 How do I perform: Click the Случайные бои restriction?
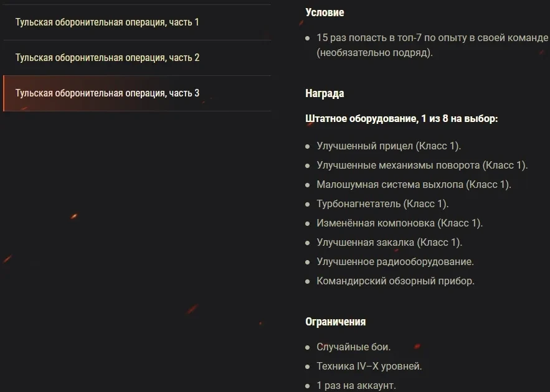tap(353, 347)
